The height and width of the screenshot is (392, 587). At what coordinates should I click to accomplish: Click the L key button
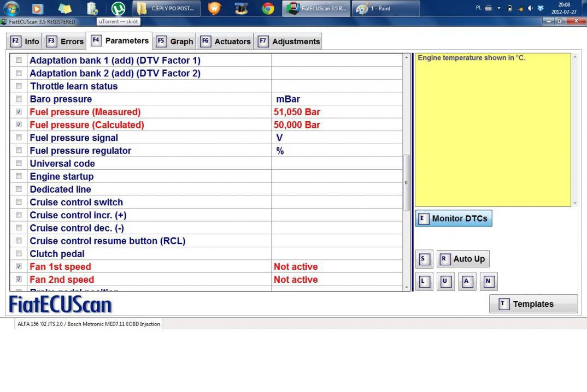click(424, 281)
